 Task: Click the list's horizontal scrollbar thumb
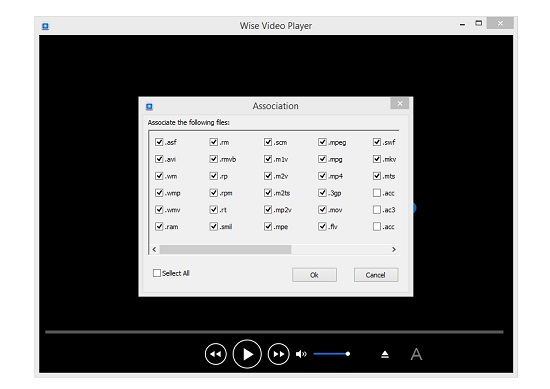click(225, 249)
